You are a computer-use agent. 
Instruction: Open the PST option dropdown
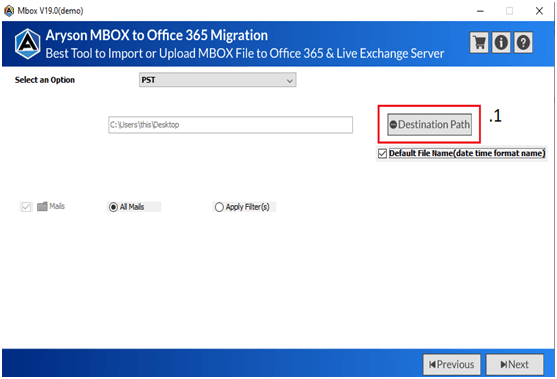(x=217, y=80)
